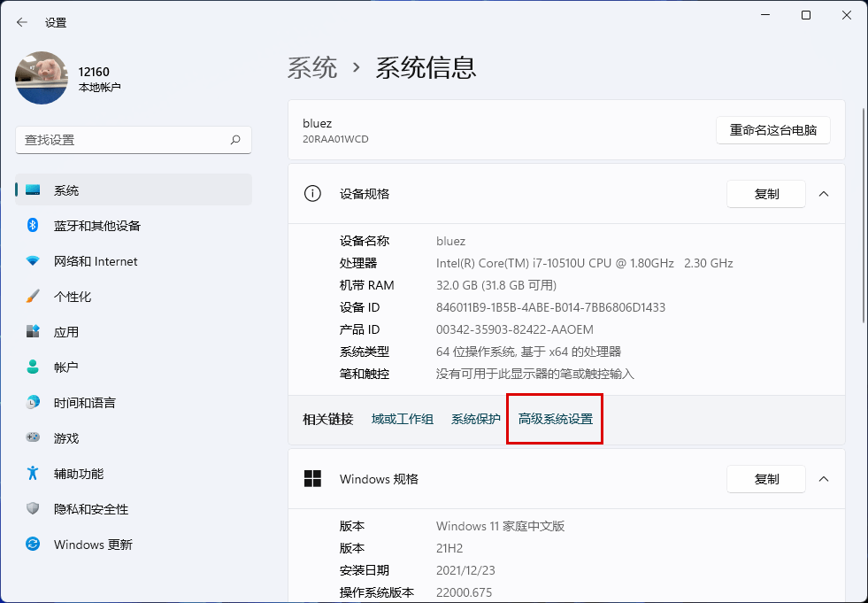Open 隐私和安全性 settings
Viewport: 868px width, 603px height.
coord(134,509)
